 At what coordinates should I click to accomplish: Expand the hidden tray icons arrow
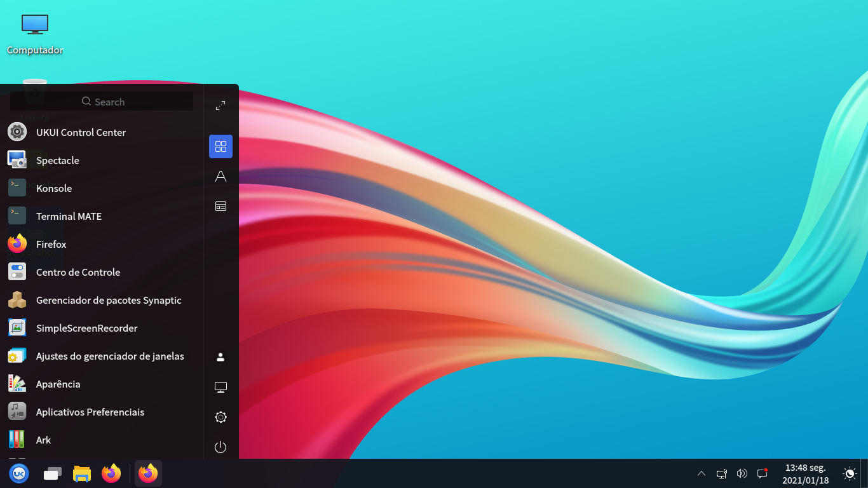701,473
